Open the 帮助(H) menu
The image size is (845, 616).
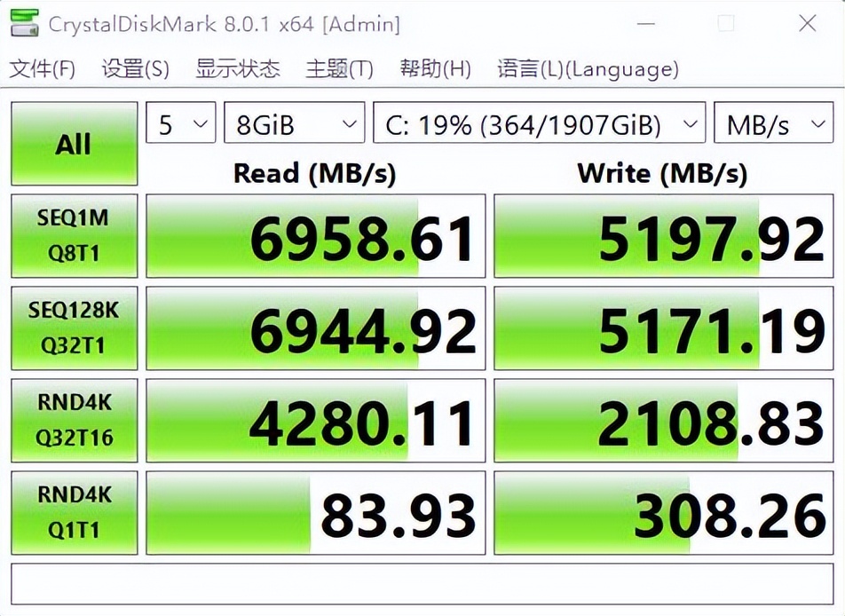(436, 69)
